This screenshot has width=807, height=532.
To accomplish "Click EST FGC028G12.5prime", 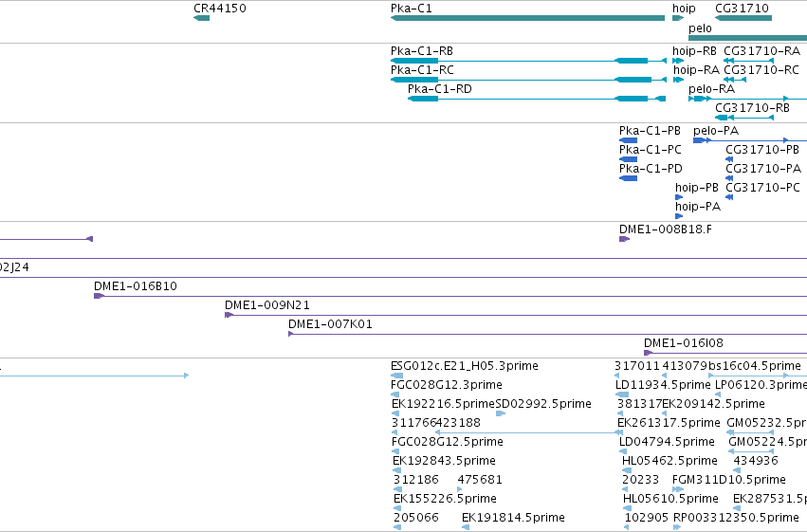I will coord(395,452).
